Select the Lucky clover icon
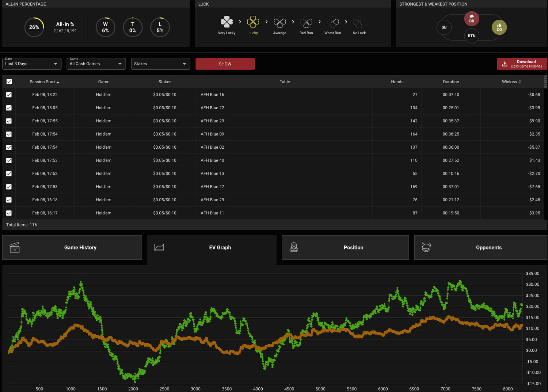The width and height of the screenshot is (548, 392). pos(253,22)
